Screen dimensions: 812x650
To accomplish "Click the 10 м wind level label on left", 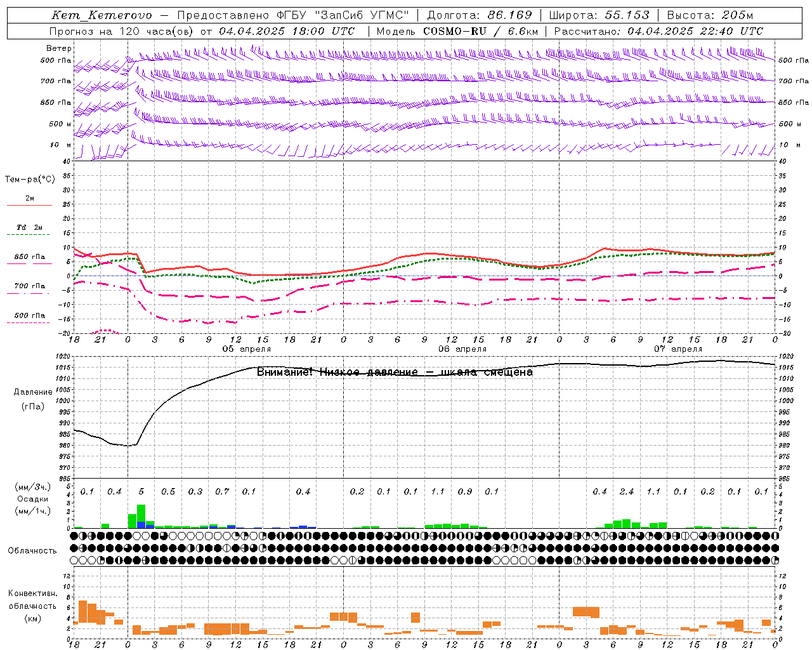I will 61,145.
